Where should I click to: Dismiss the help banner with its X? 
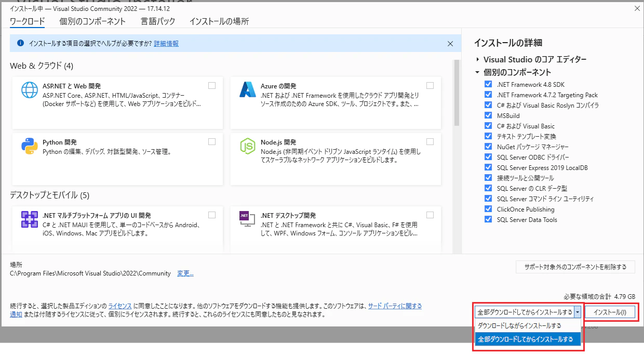click(x=450, y=44)
